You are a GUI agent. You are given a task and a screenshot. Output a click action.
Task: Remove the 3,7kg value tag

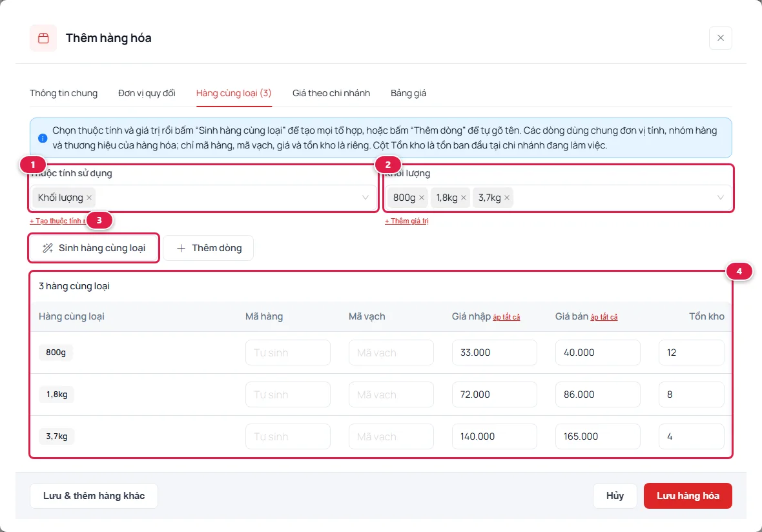click(x=507, y=198)
